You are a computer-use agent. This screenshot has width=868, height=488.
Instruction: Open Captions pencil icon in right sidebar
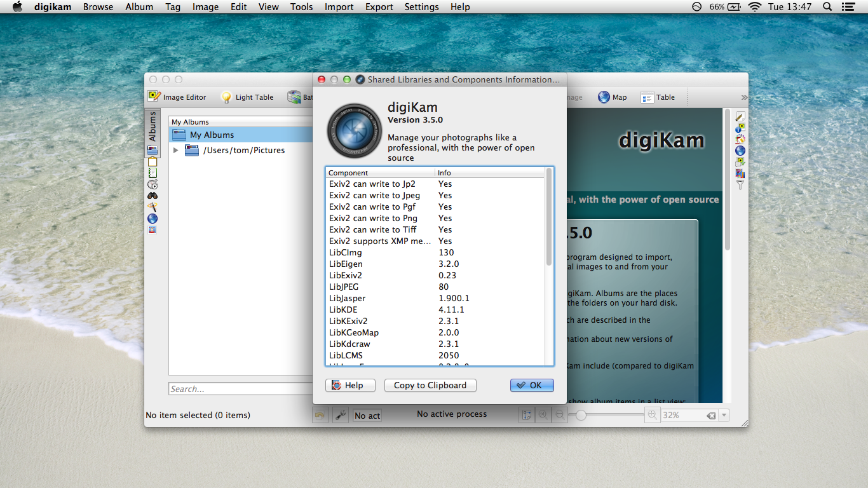coord(740,116)
